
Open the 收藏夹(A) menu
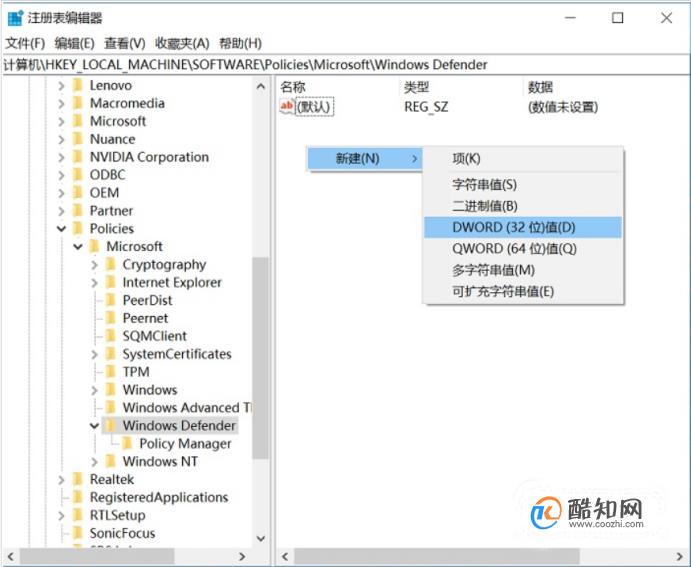click(182, 43)
